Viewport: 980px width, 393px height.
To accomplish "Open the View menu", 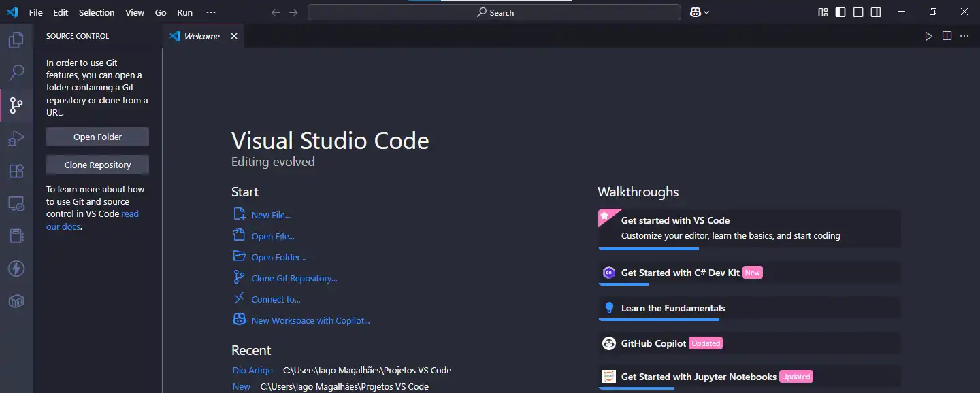I will [x=135, y=12].
